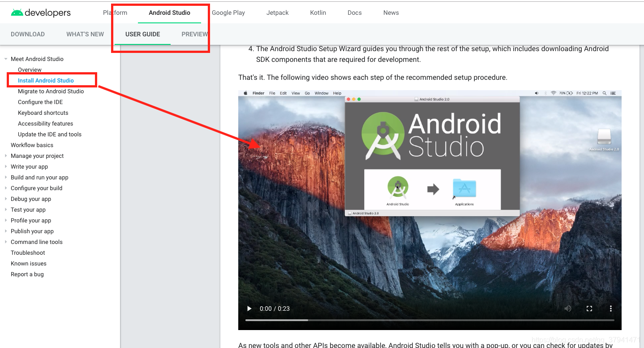The width and height of the screenshot is (644, 348).
Task: Click the Android developers logo
Action: pos(41,13)
